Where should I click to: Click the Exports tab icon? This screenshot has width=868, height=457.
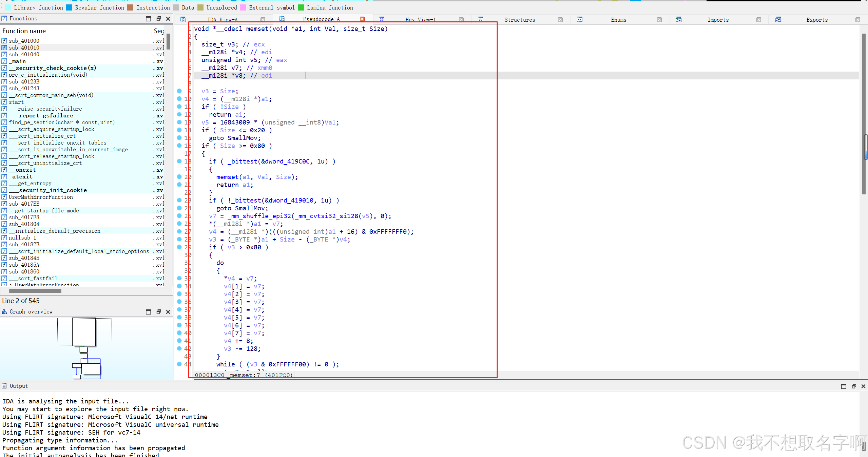tap(778, 19)
